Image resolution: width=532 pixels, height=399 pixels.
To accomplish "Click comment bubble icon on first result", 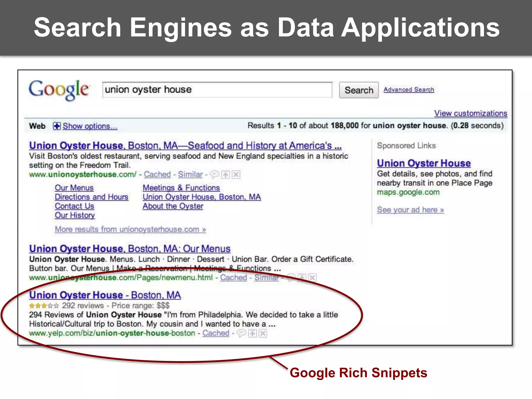I will point(215,174).
